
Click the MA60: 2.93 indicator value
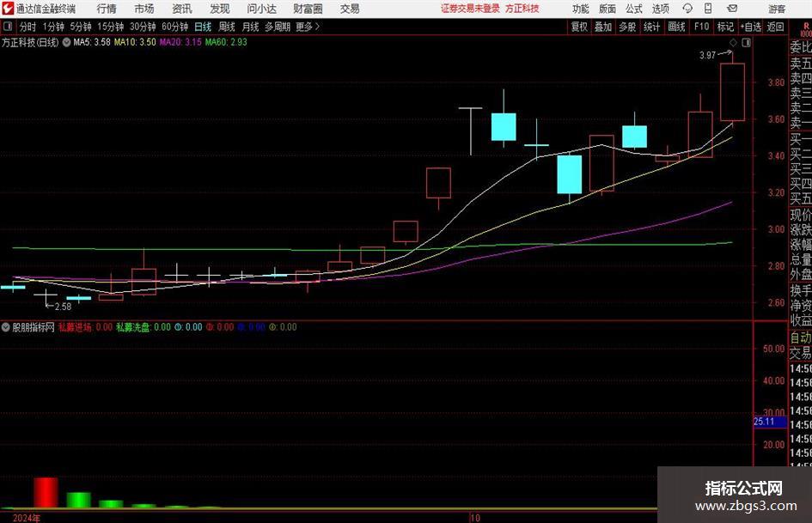click(x=226, y=42)
